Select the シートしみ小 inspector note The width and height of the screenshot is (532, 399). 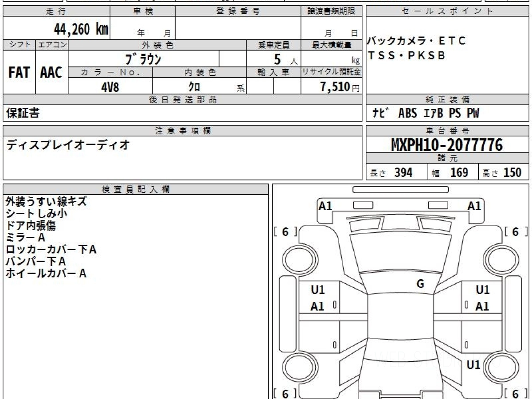[x=36, y=214]
